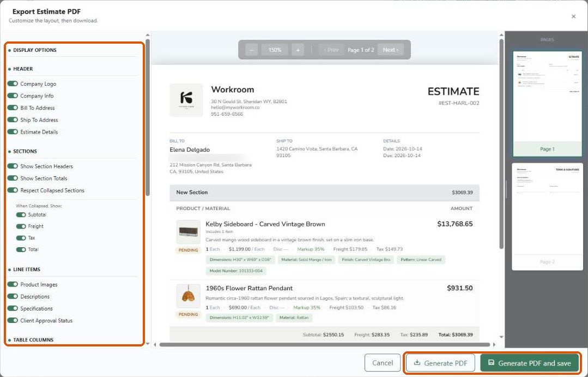Toggle Estimate Details switch
Screen dimensions: 588x377
pos(13,132)
